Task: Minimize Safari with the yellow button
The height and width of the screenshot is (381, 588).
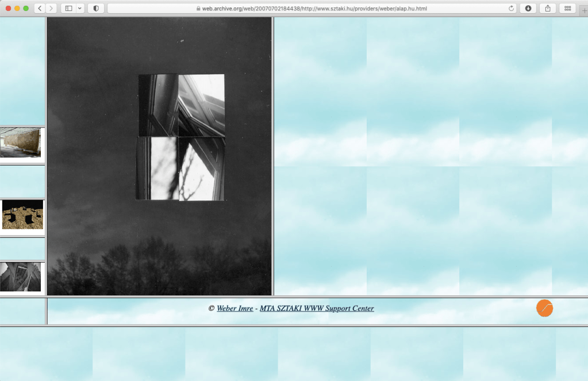Action: coord(17,8)
